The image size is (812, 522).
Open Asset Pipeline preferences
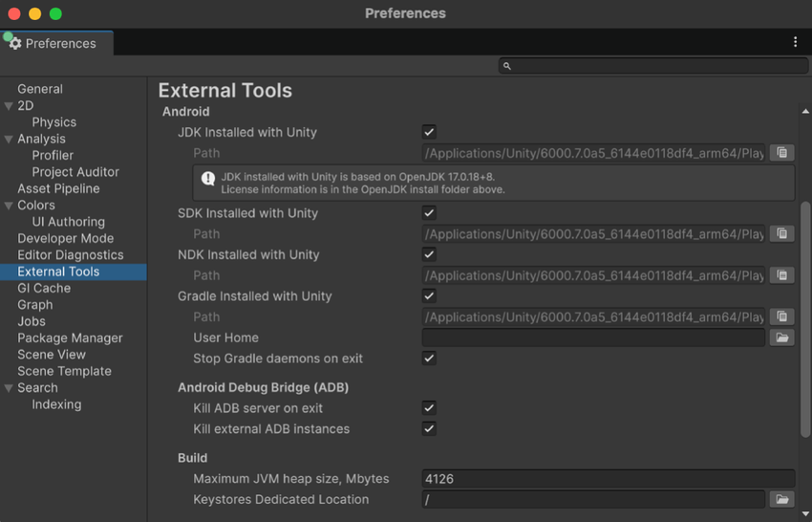tap(58, 188)
